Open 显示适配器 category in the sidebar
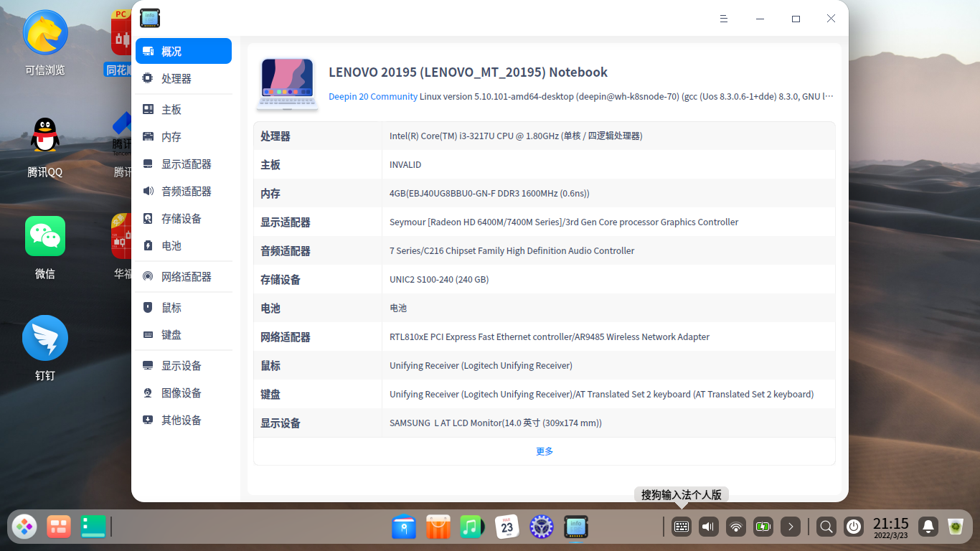This screenshot has width=980, height=551. tap(184, 164)
